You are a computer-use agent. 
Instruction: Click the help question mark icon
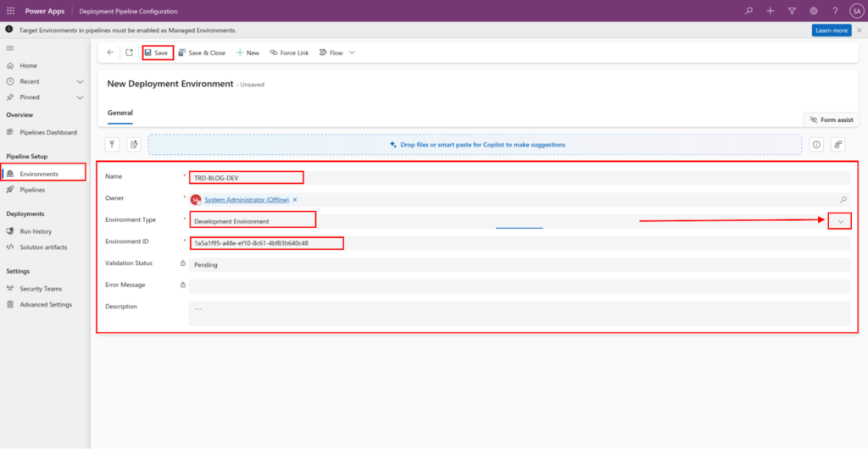pos(835,11)
